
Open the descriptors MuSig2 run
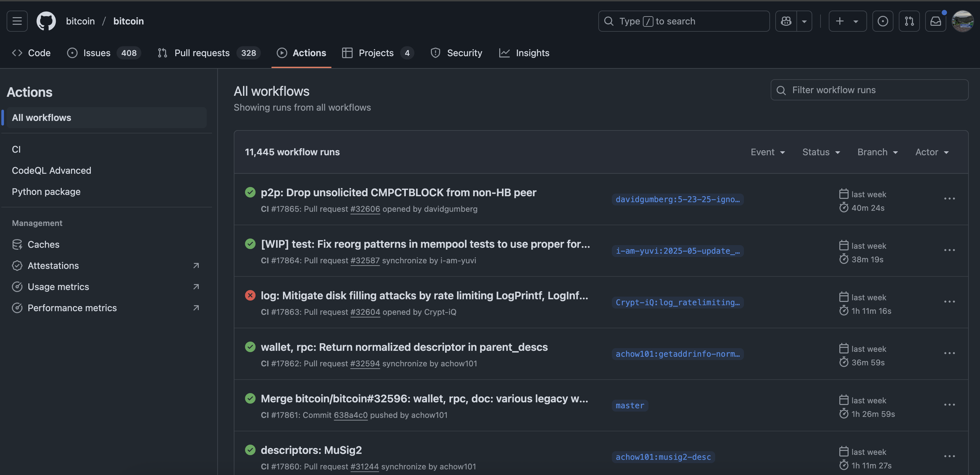coord(311,450)
